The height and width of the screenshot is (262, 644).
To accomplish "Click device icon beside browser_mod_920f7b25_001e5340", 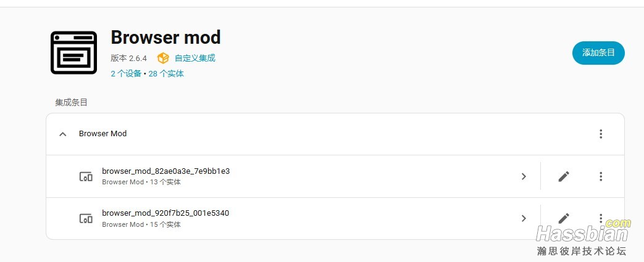I will 86,218.
